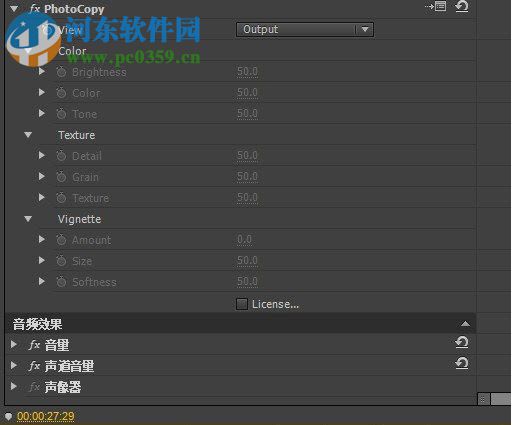The image size is (516, 425).
Task: Select the 音频效果 section header
Action: (x=240, y=324)
